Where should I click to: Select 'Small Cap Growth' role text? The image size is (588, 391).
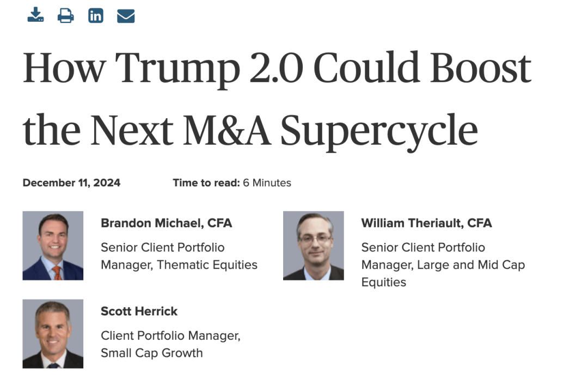(152, 353)
